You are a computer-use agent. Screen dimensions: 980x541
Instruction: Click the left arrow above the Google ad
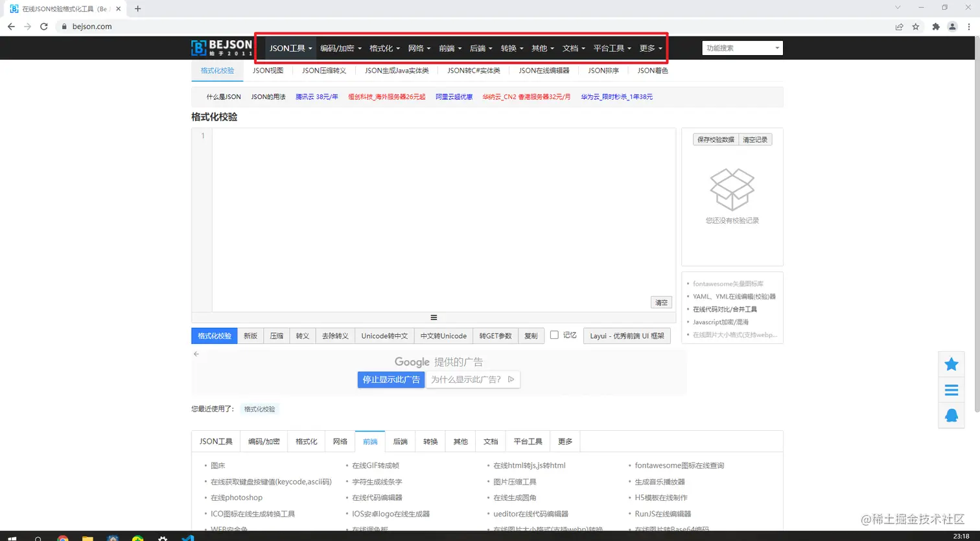[x=196, y=354]
